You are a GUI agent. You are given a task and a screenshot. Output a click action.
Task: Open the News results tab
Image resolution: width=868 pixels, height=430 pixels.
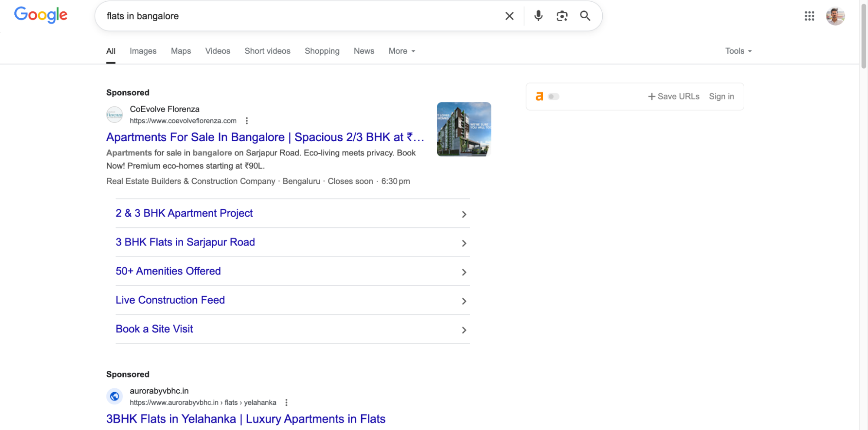tap(364, 51)
